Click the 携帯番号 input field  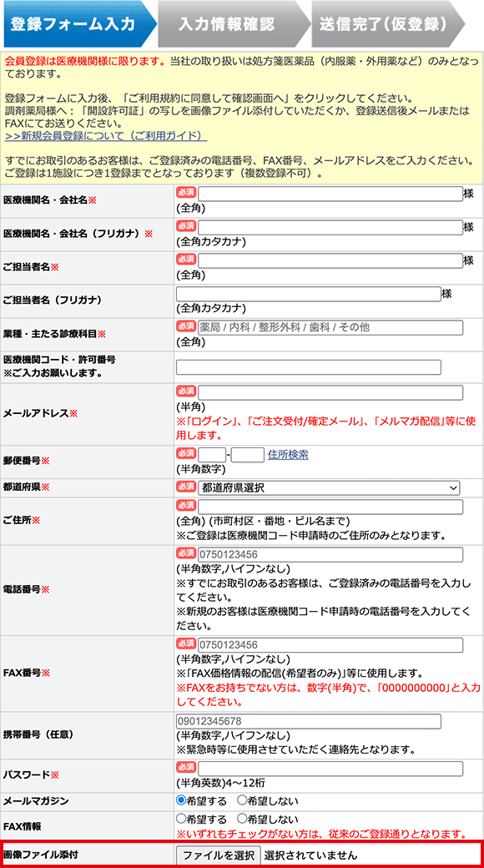[309, 721]
